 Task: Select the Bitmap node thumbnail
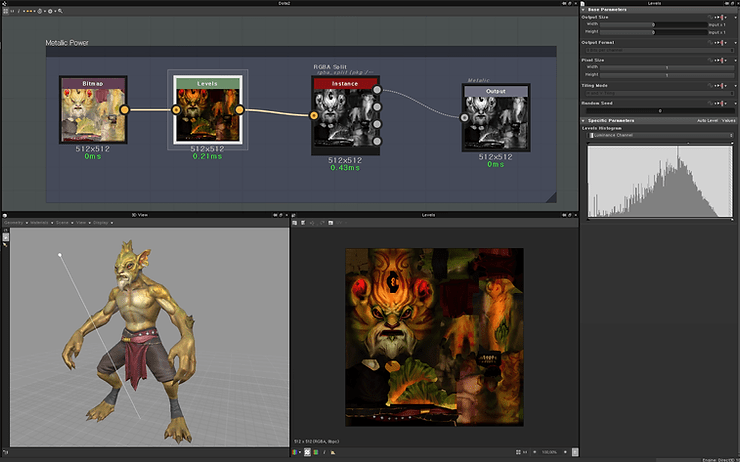[92, 113]
